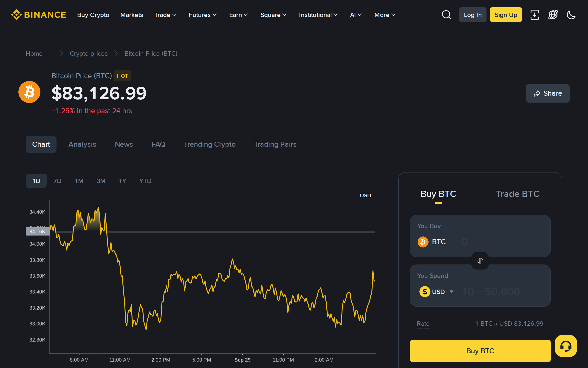Open the support headset chat icon

(566, 346)
